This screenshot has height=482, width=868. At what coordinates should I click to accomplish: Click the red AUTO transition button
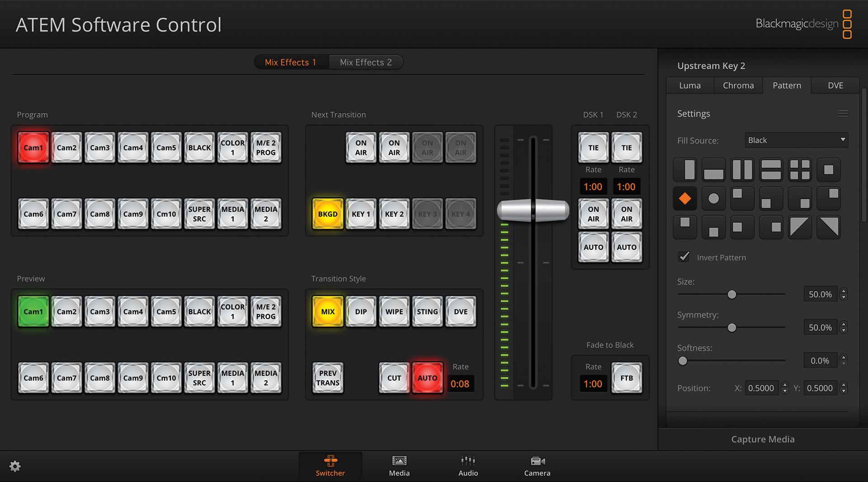[427, 378]
